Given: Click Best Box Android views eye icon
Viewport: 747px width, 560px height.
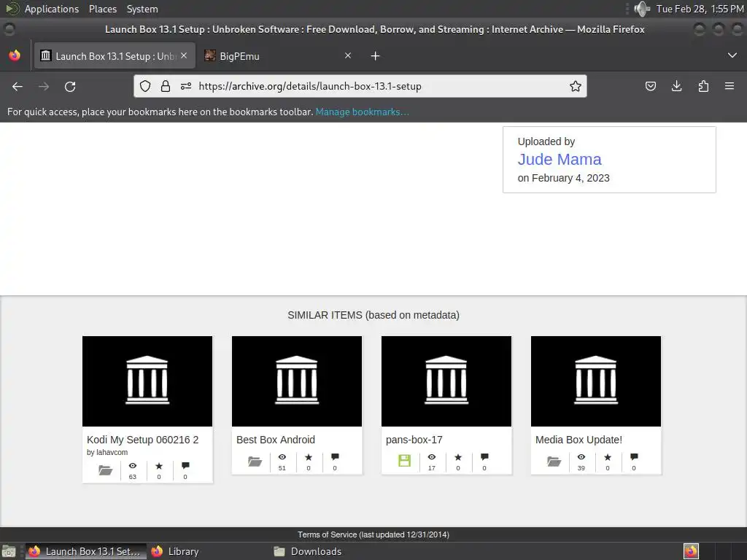Looking at the screenshot, I should (x=282, y=456).
